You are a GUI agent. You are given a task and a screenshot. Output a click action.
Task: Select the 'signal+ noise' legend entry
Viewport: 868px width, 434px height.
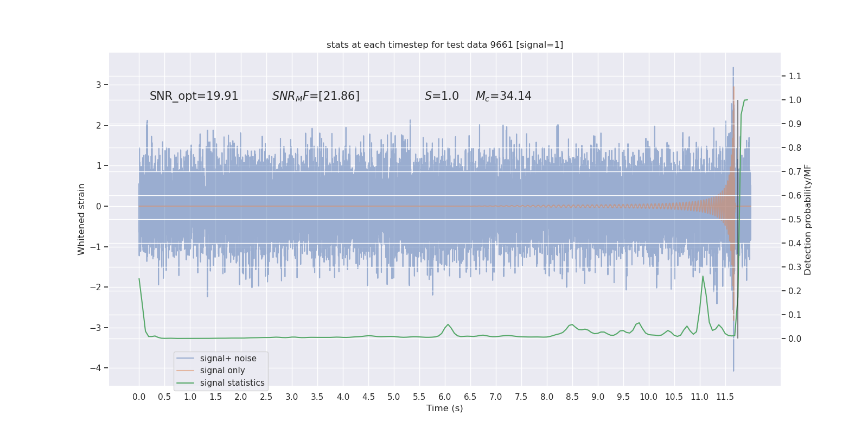[221, 359]
